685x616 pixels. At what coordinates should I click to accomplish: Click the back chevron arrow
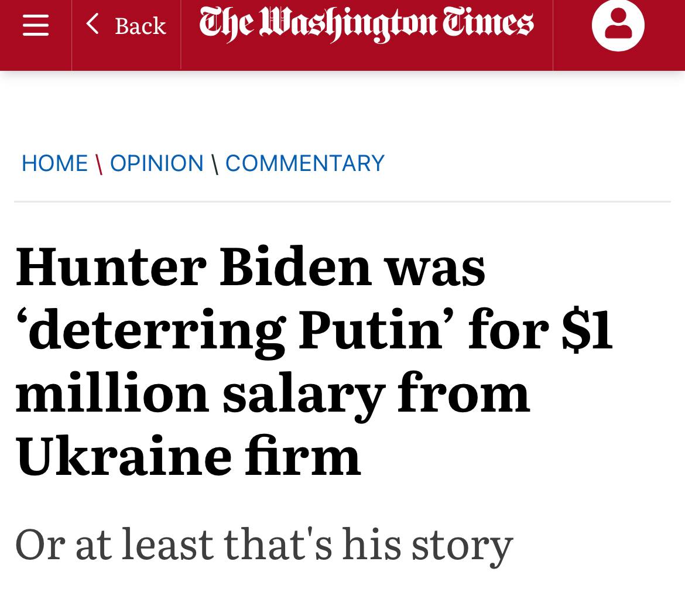point(92,25)
